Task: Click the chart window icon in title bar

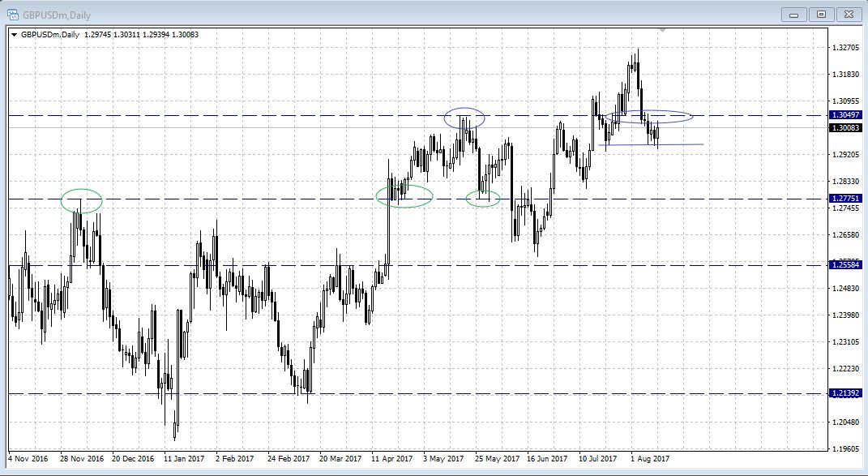Action: tap(12, 14)
